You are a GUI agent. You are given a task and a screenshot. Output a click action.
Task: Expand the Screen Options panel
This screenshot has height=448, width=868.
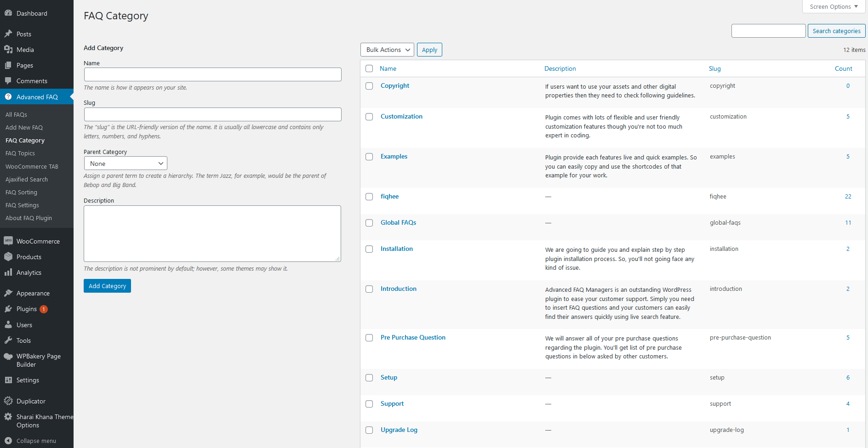(834, 6)
